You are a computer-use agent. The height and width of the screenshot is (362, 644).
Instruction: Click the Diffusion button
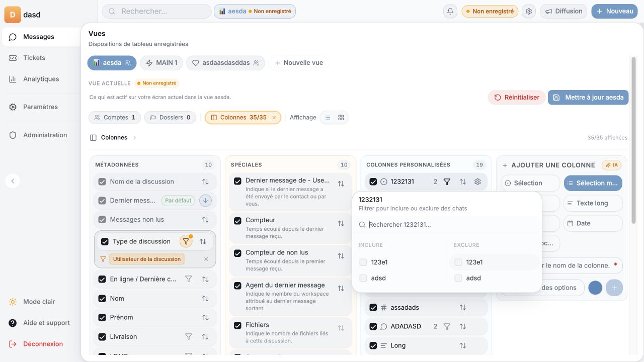point(563,11)
